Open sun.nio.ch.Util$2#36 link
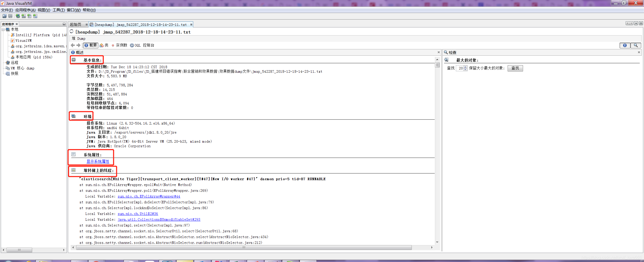644x262 pixels. [138, 214]
